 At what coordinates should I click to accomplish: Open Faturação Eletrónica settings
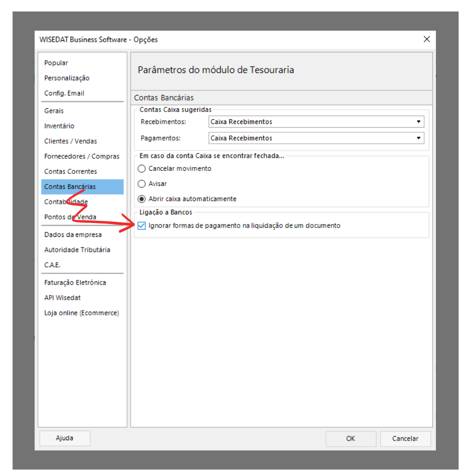75,282
